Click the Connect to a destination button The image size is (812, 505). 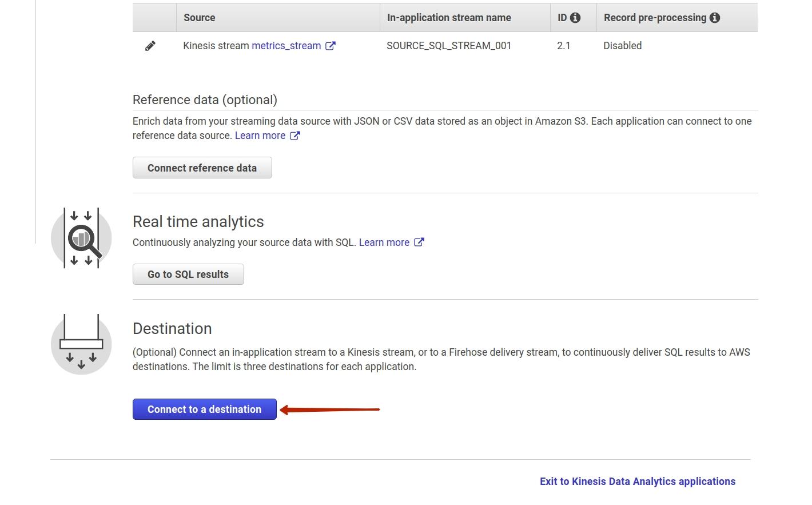coord(204,409)
